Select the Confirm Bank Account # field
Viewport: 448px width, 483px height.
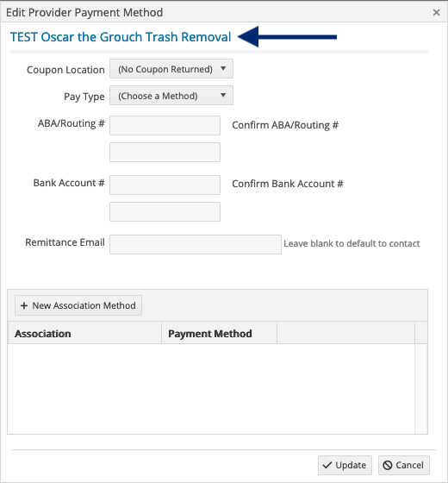[x=165, y=211]
